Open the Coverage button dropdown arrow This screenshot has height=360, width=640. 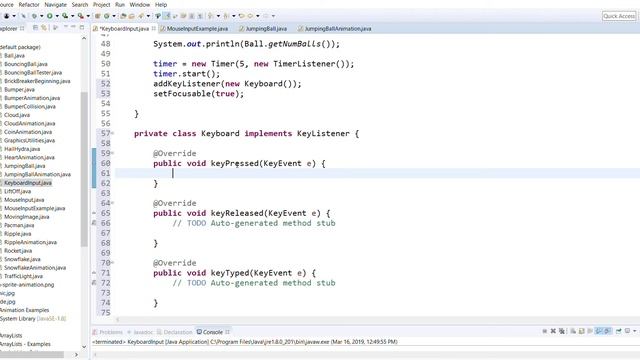click(72, 16)
